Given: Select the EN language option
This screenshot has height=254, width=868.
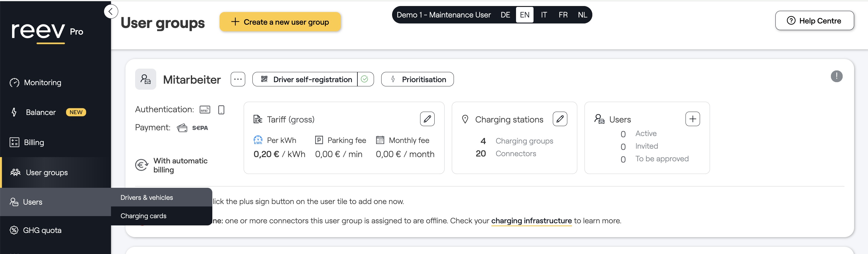Looking at the screenshot, I should (x=524, y=15).
